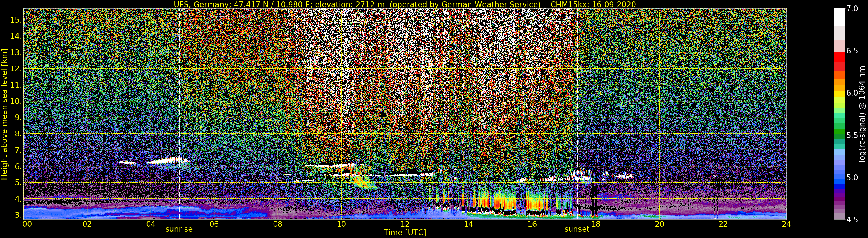Click time axis tick '24'

[x=786, y=224]
